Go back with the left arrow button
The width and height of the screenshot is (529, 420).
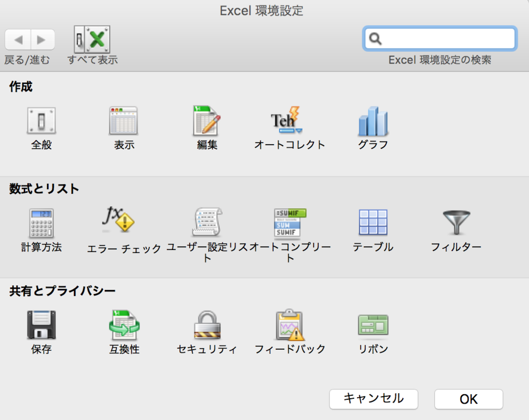18,40
